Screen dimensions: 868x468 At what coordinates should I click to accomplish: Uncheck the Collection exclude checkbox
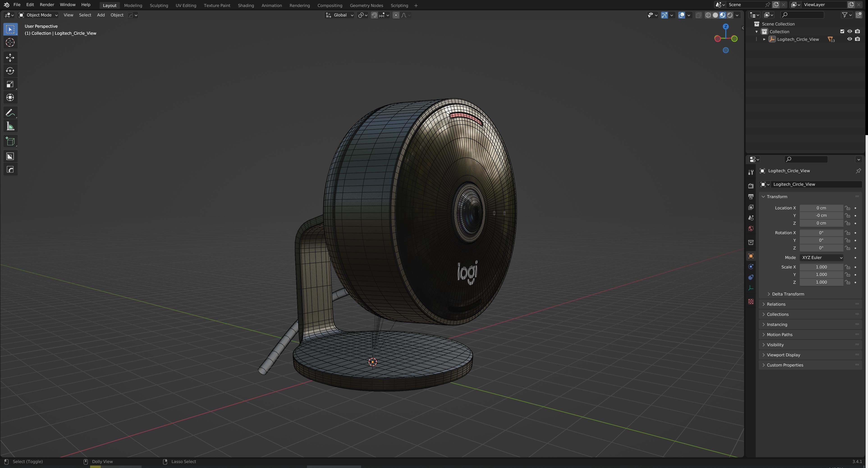[842, 31]
